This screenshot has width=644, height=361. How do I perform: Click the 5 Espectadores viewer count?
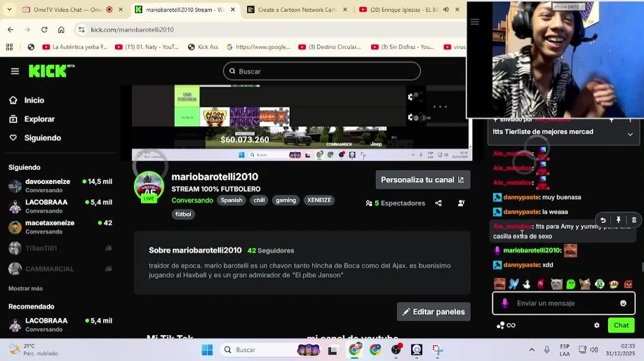click(x=395, y=203)
